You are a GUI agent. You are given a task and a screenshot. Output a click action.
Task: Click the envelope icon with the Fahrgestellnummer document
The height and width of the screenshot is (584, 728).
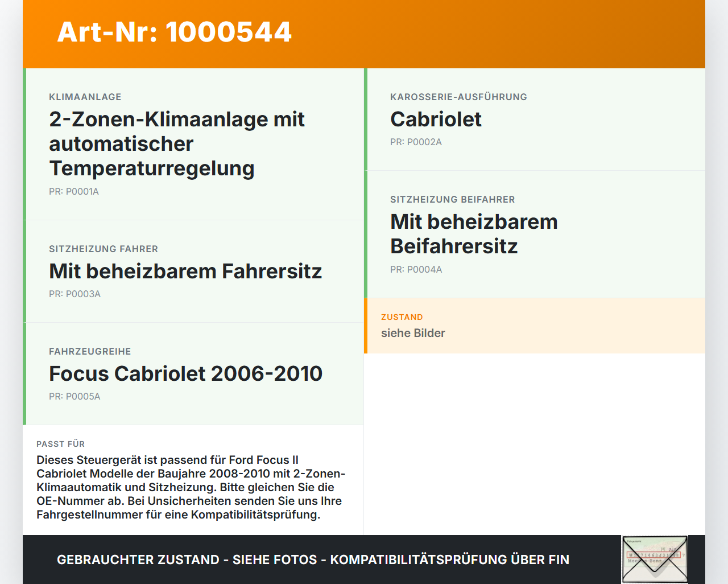[654, 559]
